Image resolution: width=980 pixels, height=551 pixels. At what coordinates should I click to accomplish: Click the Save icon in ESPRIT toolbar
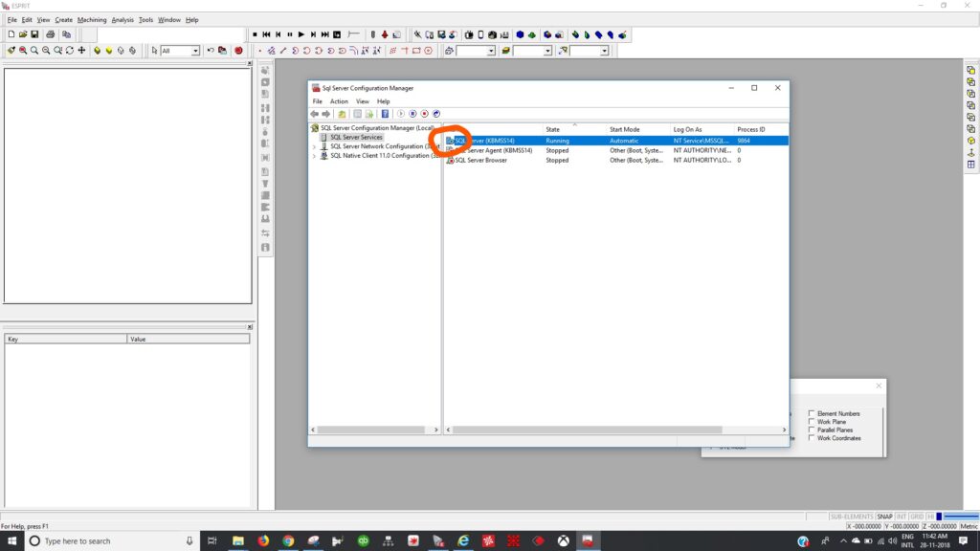[34, 34]
